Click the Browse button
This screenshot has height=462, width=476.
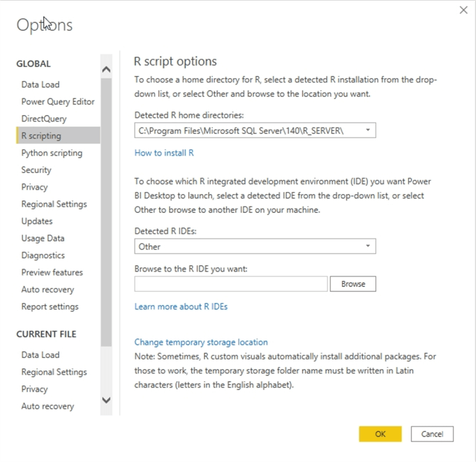point(353,284)
